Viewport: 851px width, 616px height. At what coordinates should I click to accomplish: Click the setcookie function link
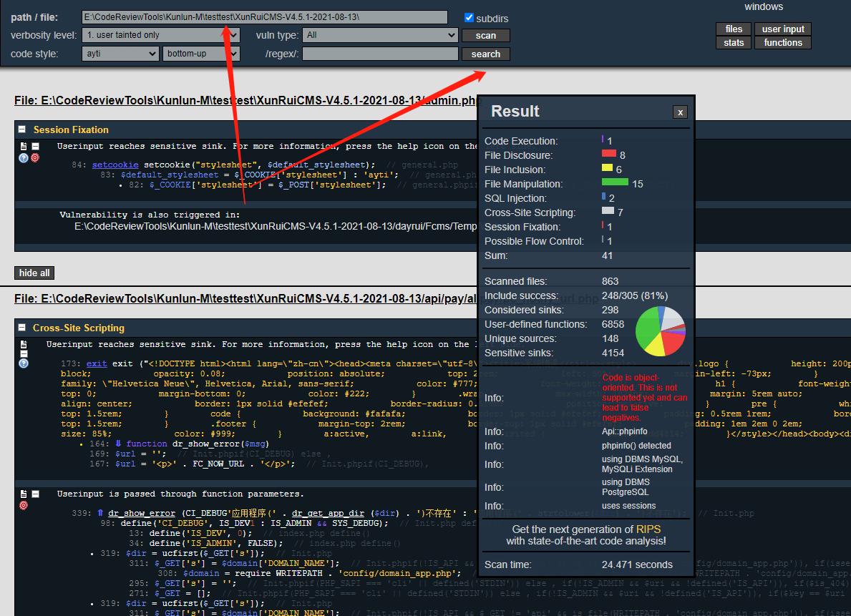coord(115,165)
